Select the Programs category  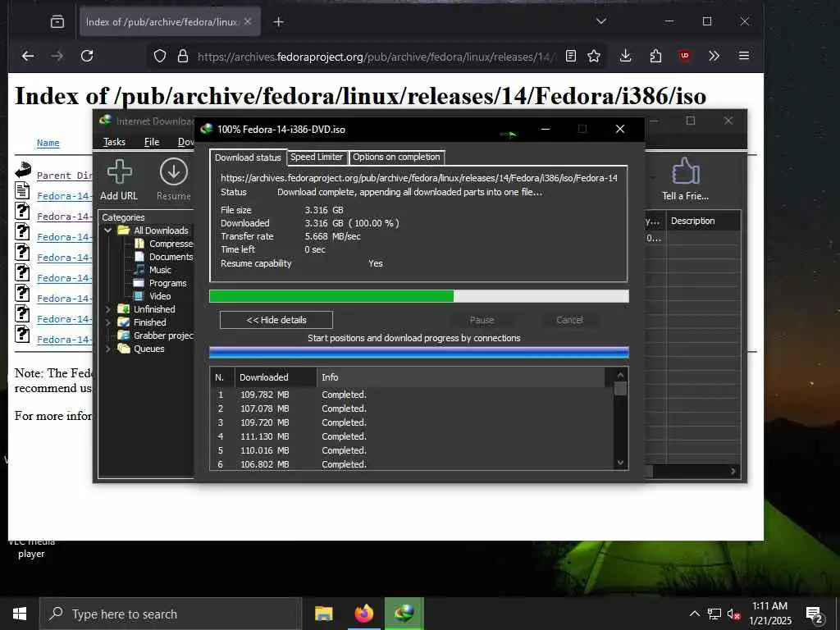pyautogui.click(x=160, y=283)
